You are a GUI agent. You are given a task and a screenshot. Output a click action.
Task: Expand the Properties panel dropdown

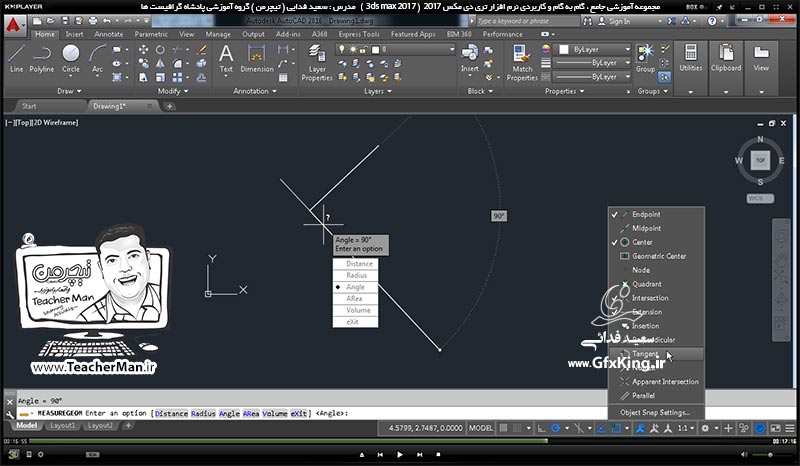pos(564,91)
